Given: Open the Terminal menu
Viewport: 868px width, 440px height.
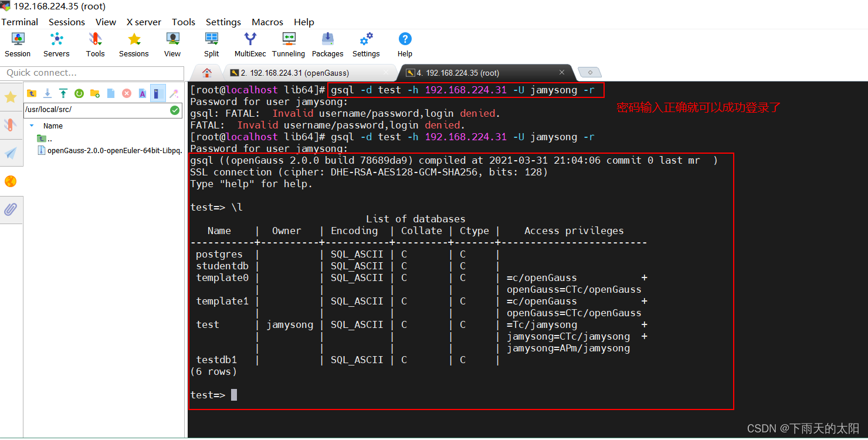Looking at the screenshot, I should (19, 22).
